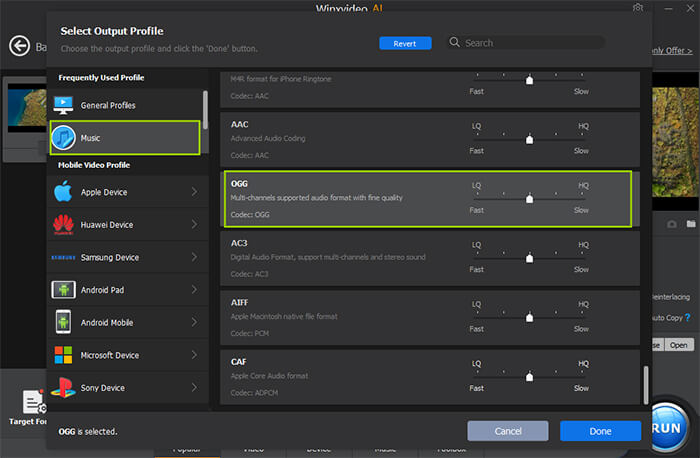
Task: Click the search magnifier icon
Action: pos(454,42)
